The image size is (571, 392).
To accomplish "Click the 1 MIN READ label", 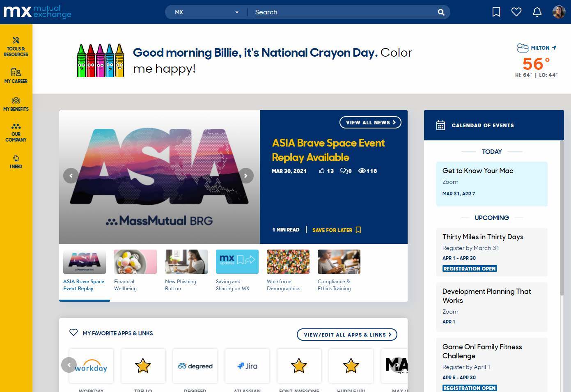I will pos(286,230).
